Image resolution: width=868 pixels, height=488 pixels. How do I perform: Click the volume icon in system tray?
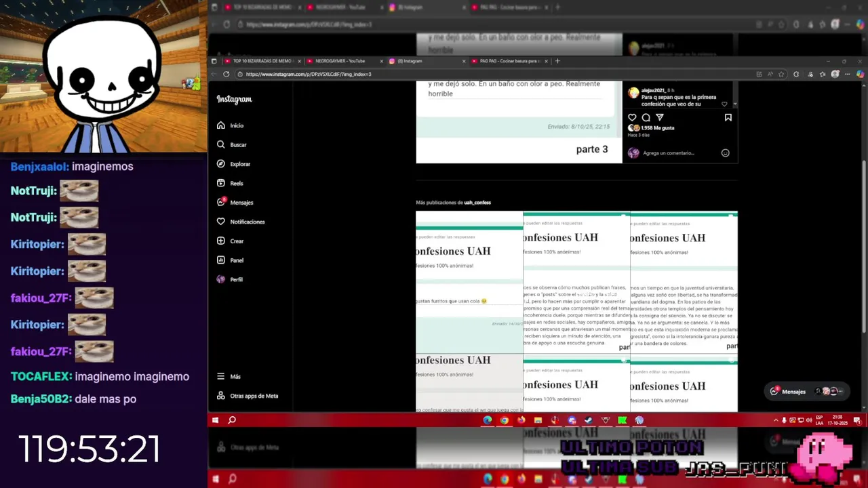[808, 420]
